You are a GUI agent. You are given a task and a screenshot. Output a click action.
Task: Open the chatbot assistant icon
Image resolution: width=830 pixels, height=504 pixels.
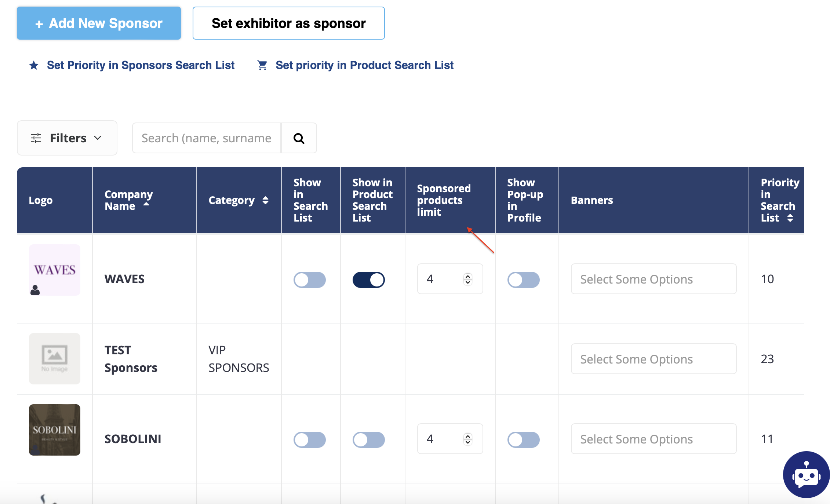tap(806, 475)
